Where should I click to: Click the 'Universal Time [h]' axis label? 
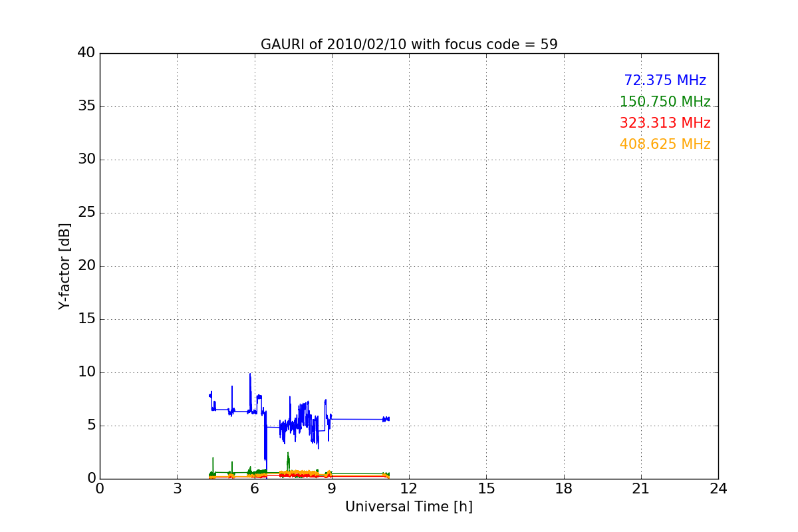(409, 507)
